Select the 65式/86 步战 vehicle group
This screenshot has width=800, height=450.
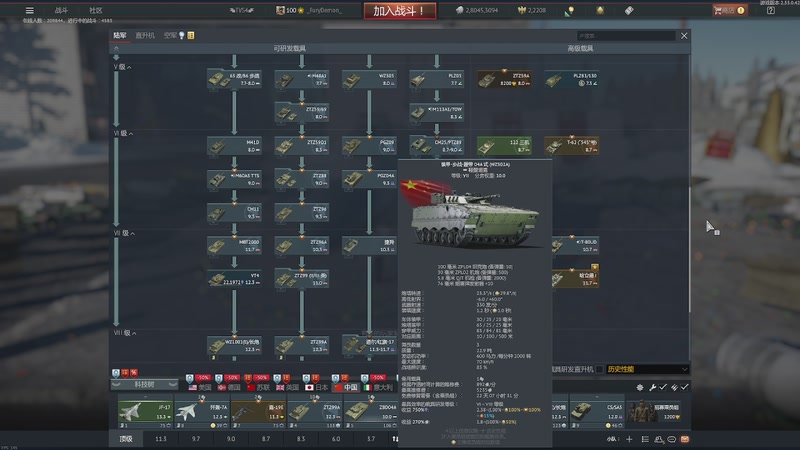[234, 79]
